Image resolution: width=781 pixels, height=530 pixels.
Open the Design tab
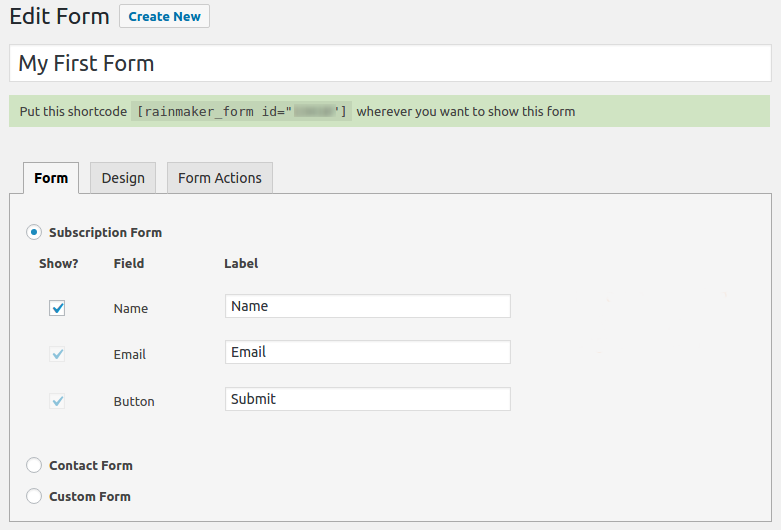123,178
